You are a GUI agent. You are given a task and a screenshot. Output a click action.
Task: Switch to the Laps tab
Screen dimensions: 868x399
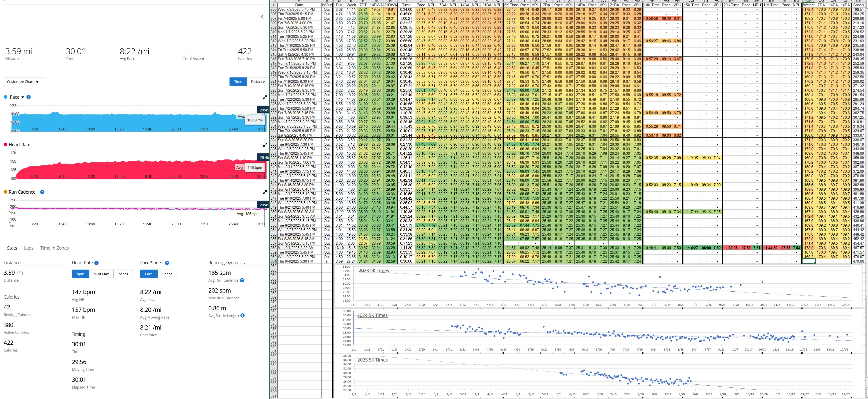click(29, 248)
